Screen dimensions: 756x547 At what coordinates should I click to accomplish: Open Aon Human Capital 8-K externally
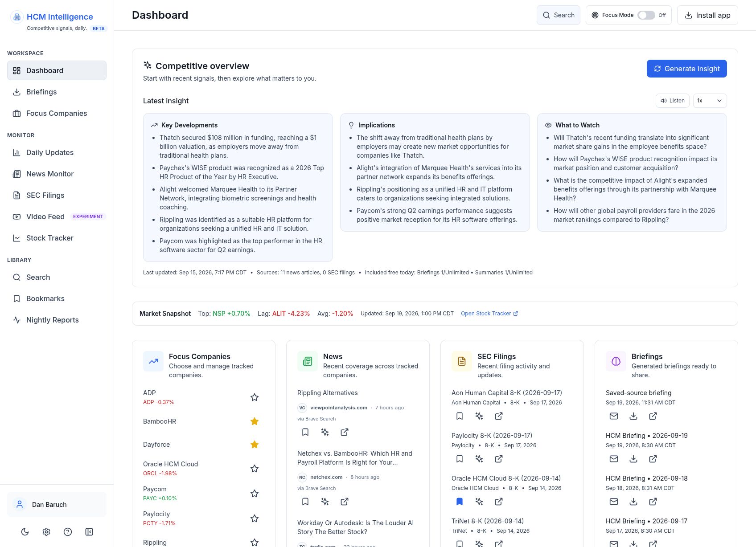tap(499, 416)
